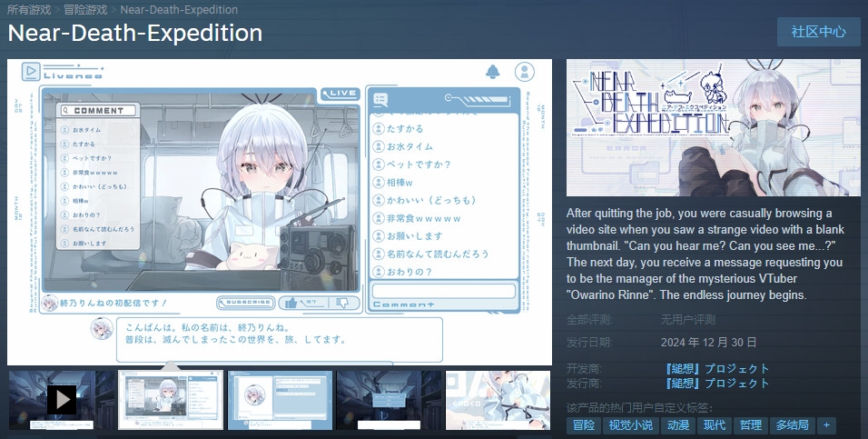Select the 现代 tag
Image resolution: width=868 pixels, height=439 pixels.
715,425
